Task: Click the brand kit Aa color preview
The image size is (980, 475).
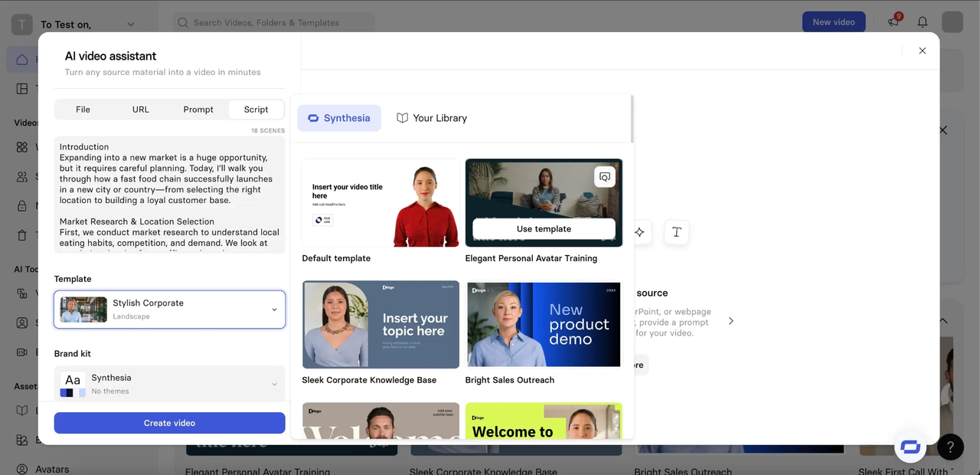Action: pos(73,385)
